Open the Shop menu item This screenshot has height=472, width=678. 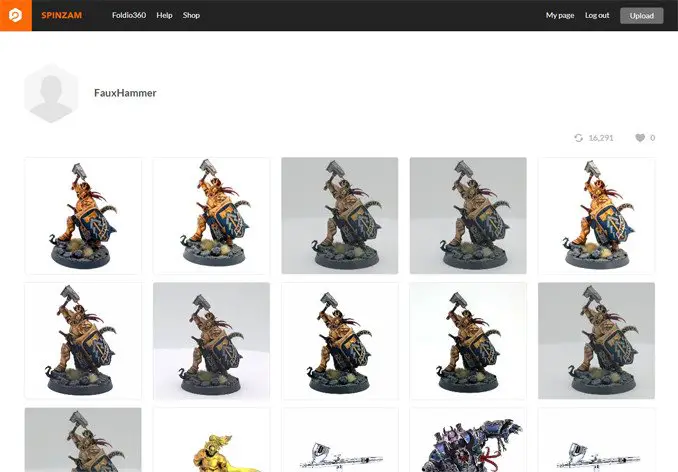click(x=191, y=15)
